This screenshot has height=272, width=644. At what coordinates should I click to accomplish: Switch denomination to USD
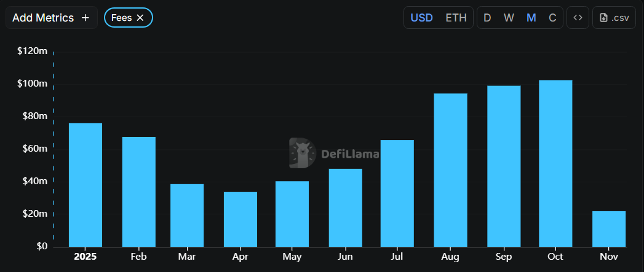coord(421,18)
